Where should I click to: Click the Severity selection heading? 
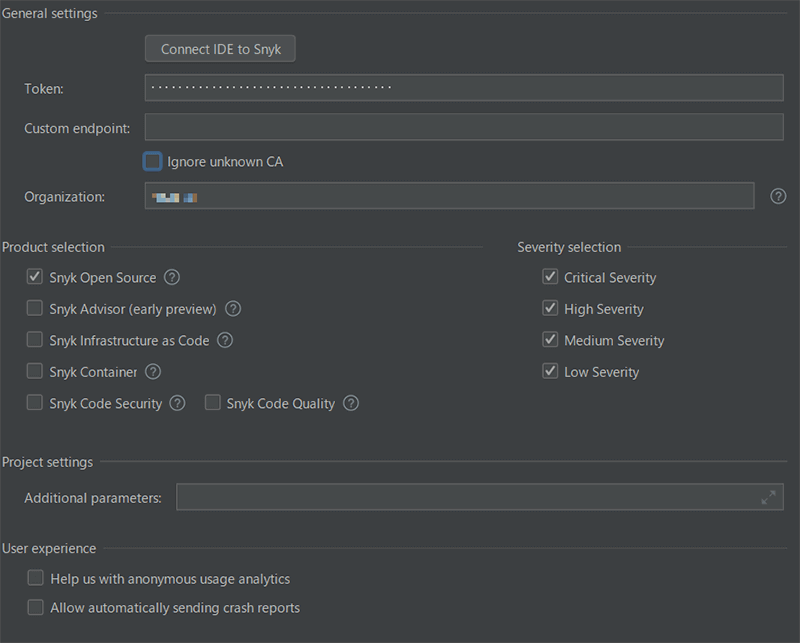click(x=569, y=247)
